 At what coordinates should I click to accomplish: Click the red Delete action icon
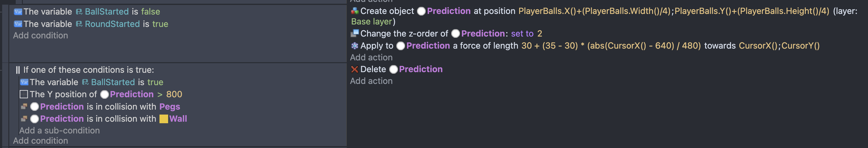pyautogui.click(x=354, y=69)
